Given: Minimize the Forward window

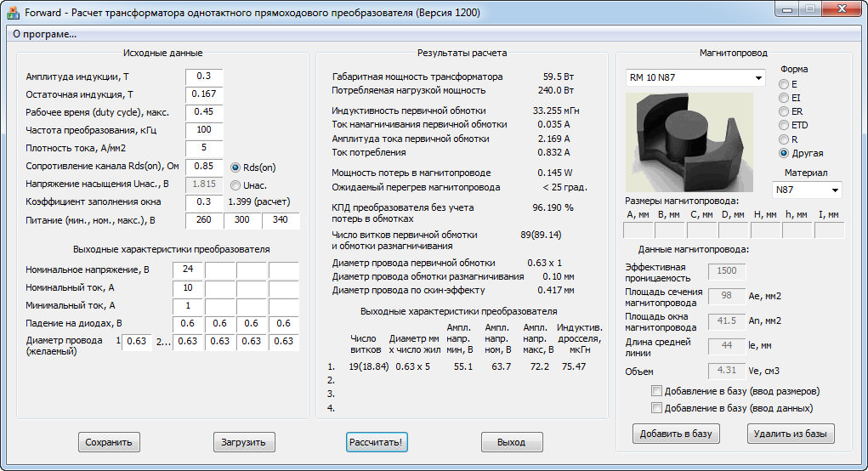Looking at the screenshot, I should (788, 9).
